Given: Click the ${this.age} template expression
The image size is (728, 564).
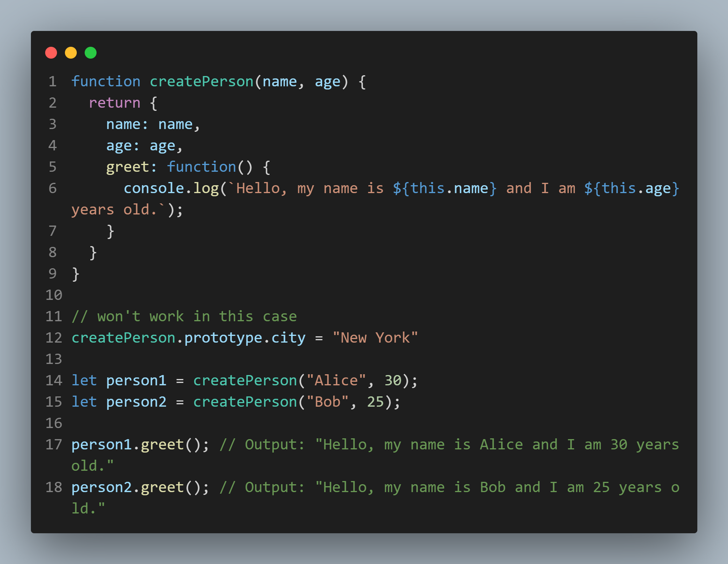Looking at the screenshot, I should [631, 188].
